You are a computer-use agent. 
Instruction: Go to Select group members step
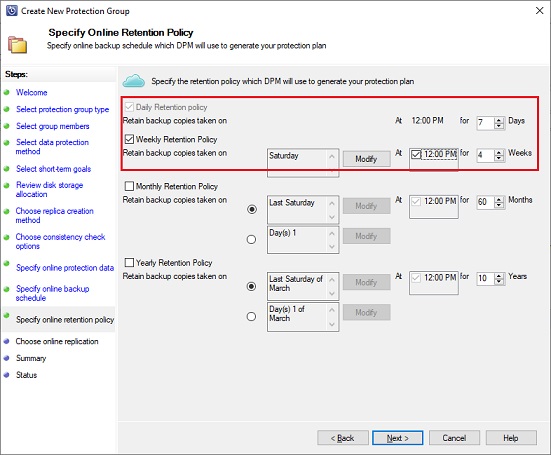pos(53,126)
